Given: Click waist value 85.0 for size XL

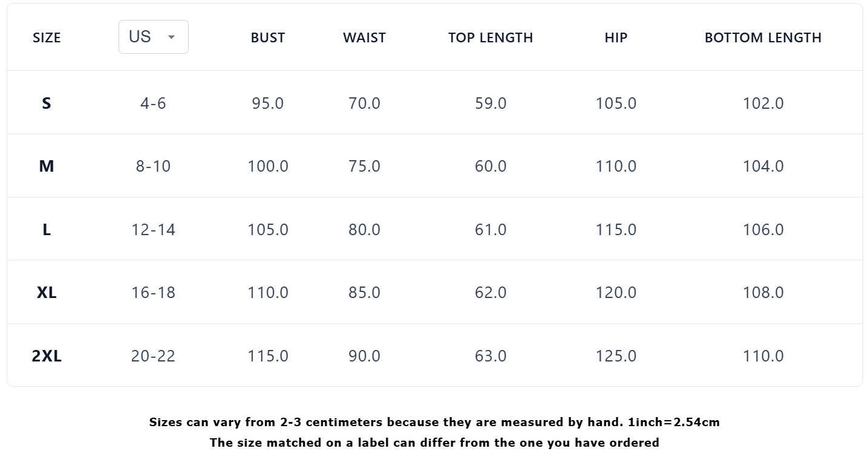Looking at the screenshot, I should point(364,293).
